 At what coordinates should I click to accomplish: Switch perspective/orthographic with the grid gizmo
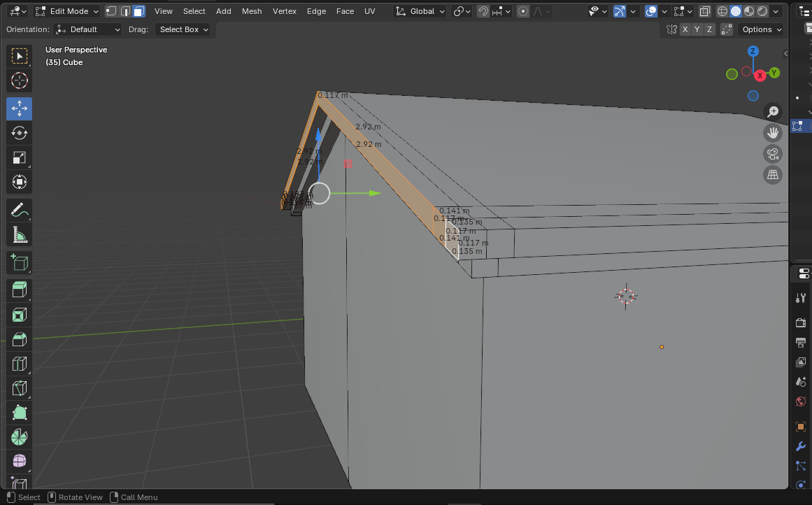click(x=773, y=175)
